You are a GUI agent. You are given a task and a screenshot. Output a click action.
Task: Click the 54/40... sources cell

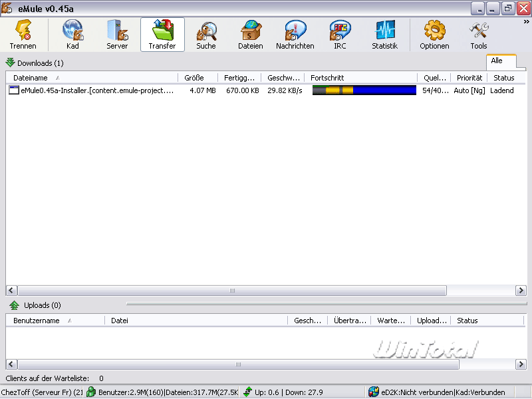click(x=436, y=90)
